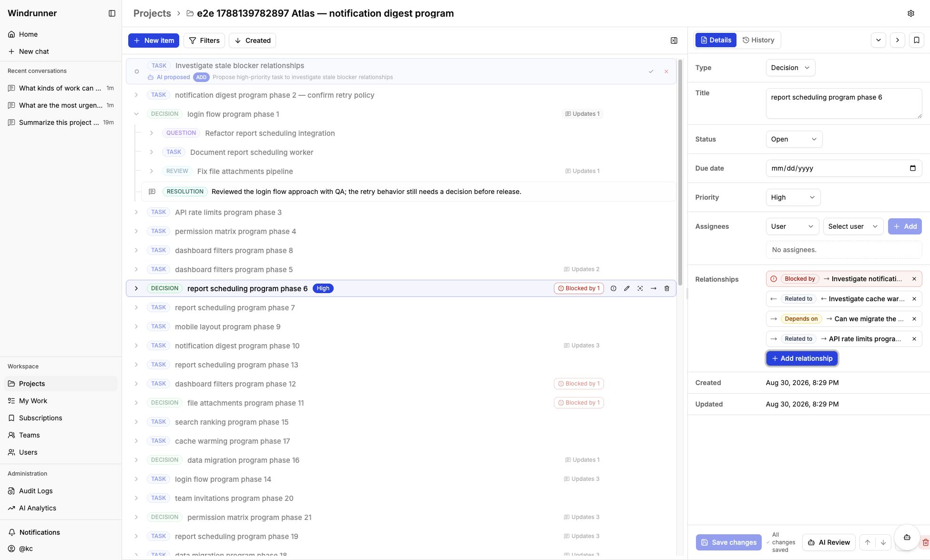Open the Select user dropdown
The image size is (930, 560).
853,226
